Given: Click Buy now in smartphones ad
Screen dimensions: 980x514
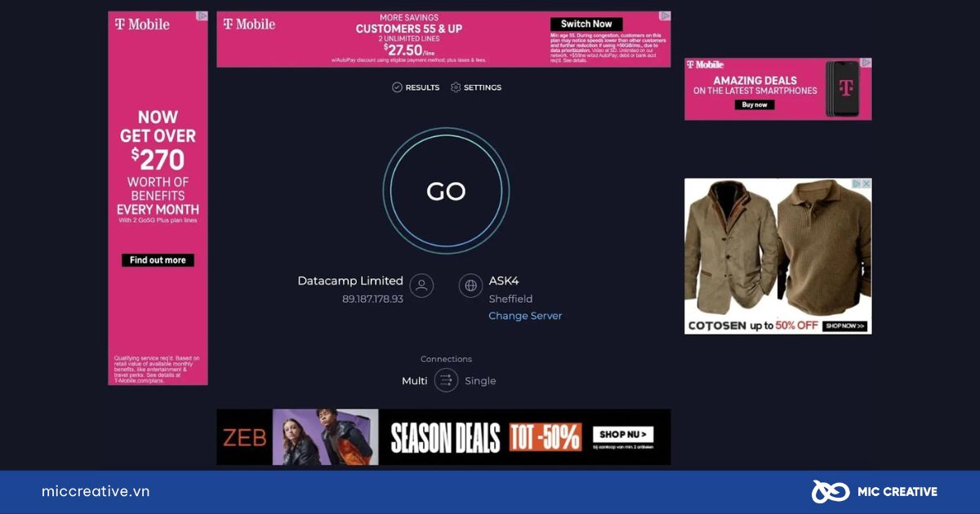Looking at the screenshot, I should tap(755, 104).
